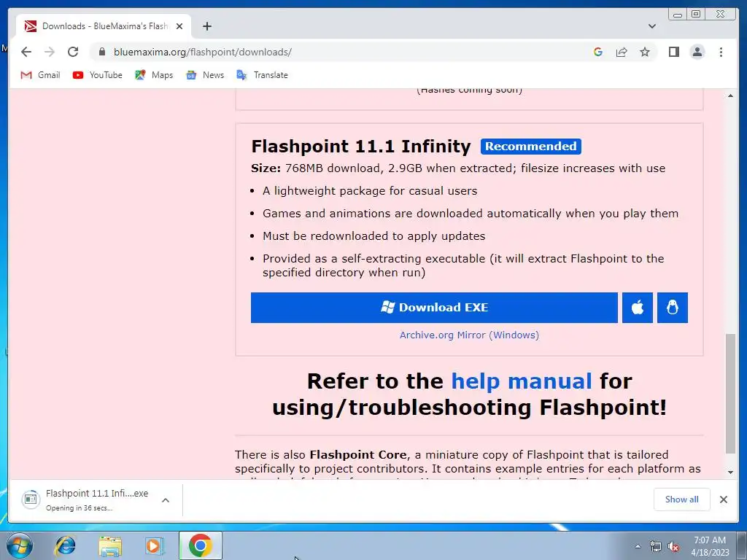This screenshot has width=747, height=560.
Task: Click the bold Flashpoint Core text
Action: click(357, 455)
